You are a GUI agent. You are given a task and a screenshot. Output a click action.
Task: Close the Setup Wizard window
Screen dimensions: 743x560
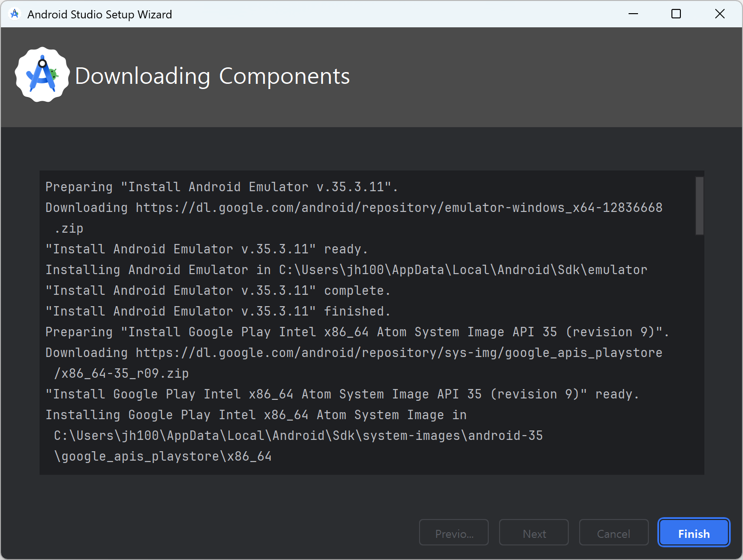tap(720, 14)
